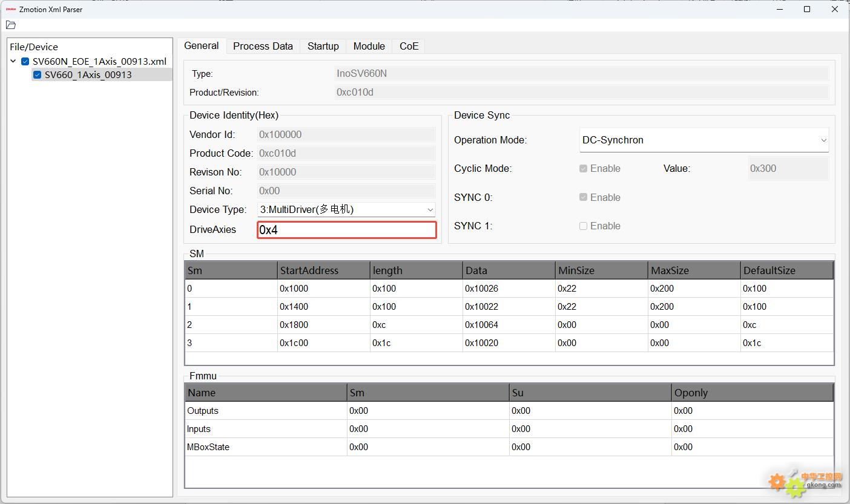Click the StartAddress column header
Viewport: 850px width, 504px height.
[x=323, y=270]
